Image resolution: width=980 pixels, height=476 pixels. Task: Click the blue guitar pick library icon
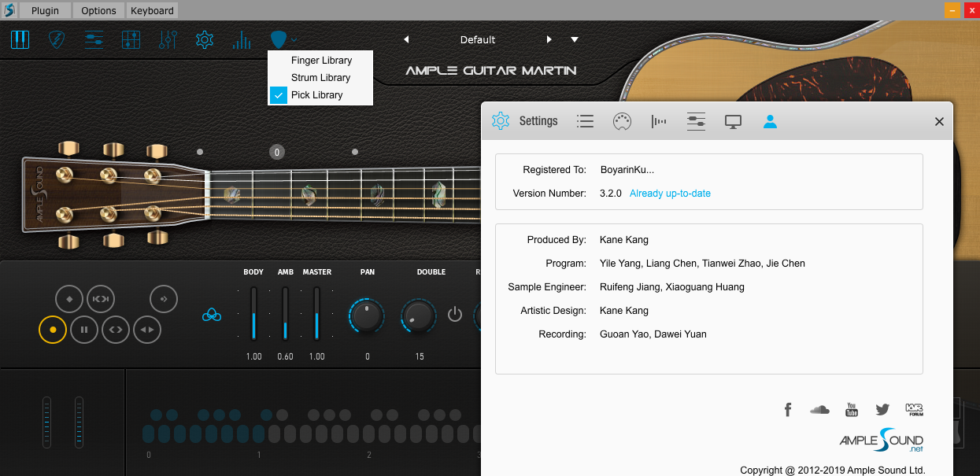point(279,39)
